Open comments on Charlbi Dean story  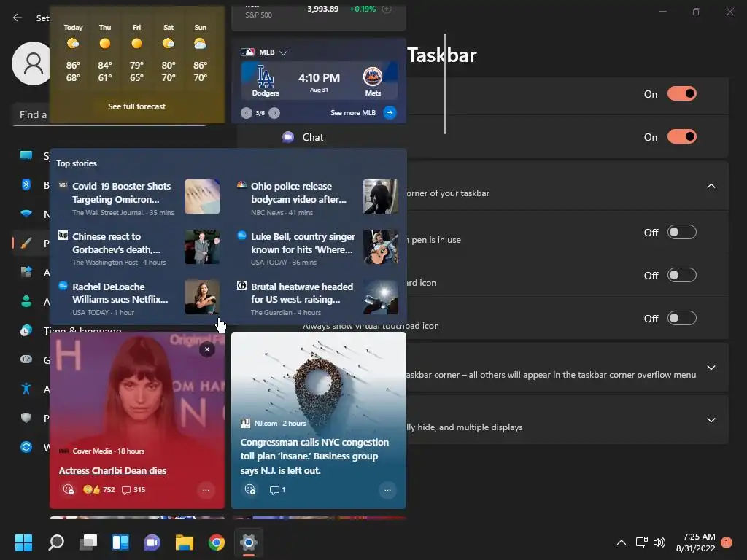(133, 490)
